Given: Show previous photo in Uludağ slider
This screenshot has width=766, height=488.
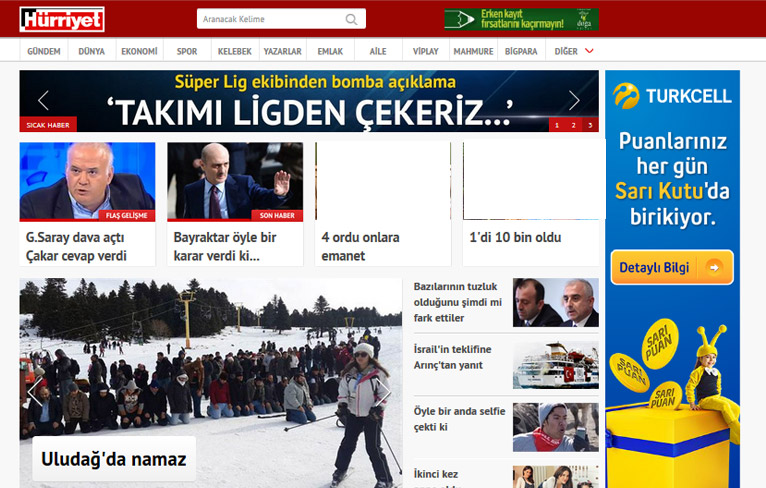Looking at the screenshot, I should pos(35,391).
